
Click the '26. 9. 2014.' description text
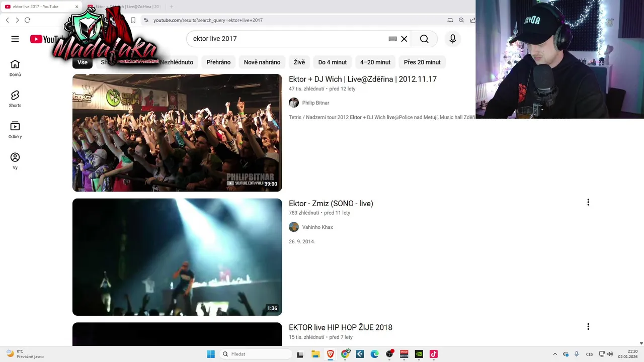[x=302, y=241]
